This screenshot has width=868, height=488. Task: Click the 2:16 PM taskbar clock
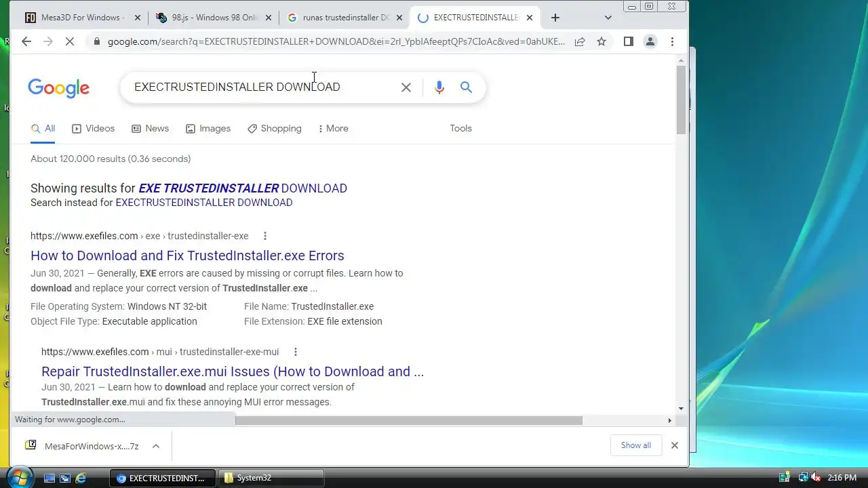(x=842, y=478)
